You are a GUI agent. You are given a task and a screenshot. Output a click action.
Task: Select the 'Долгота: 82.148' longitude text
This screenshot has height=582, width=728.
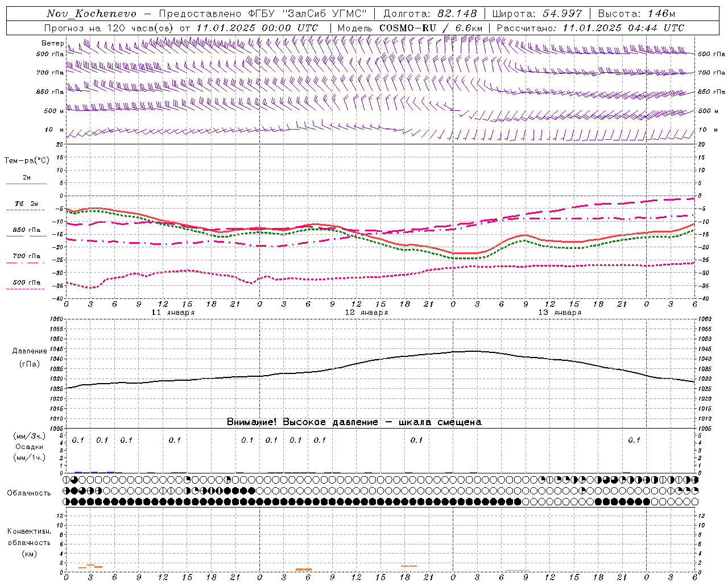pyautogui.click(x=430, y=14)
